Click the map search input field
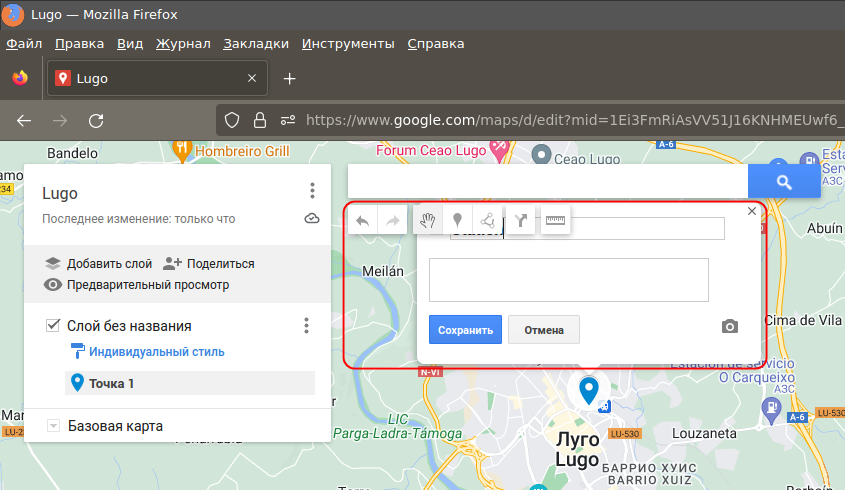This screenshot has height=490, width=845. click(548, 182)
